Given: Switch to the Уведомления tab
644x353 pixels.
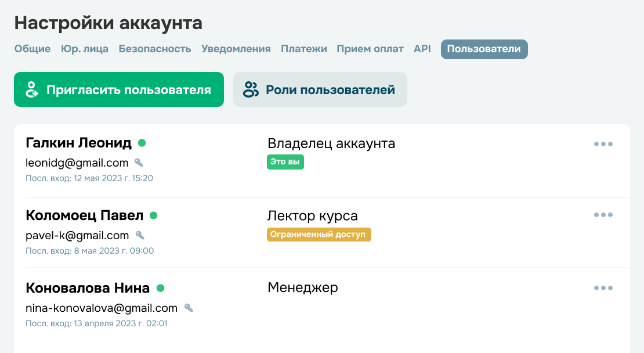Looking at the screenshot, I should (236, 49).
